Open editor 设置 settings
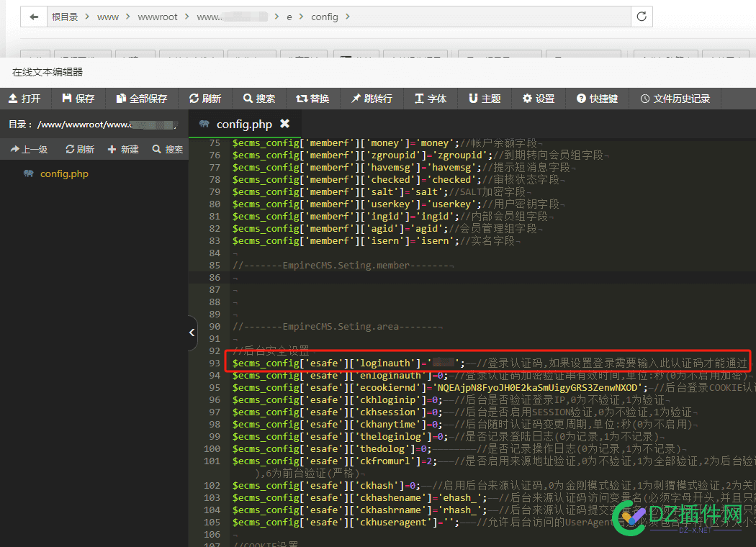756x547 pixels. 539,99
